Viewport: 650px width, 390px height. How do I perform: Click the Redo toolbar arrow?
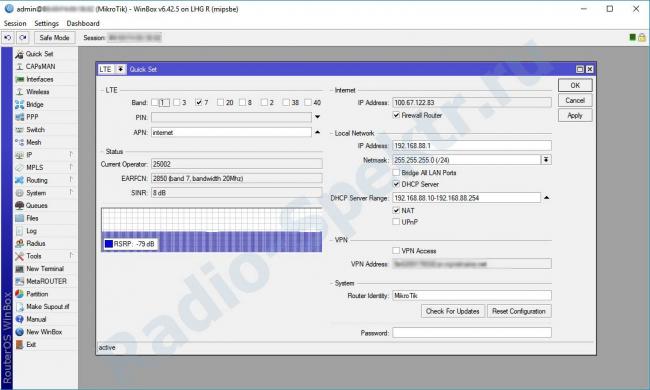(x=22, y=38)
